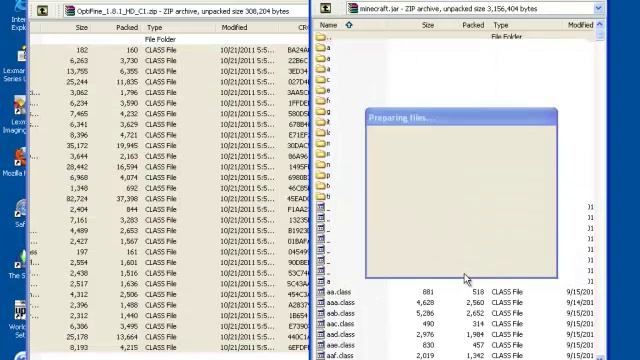
Task: Select the aac.class file icon
Action: coord(321,324)
